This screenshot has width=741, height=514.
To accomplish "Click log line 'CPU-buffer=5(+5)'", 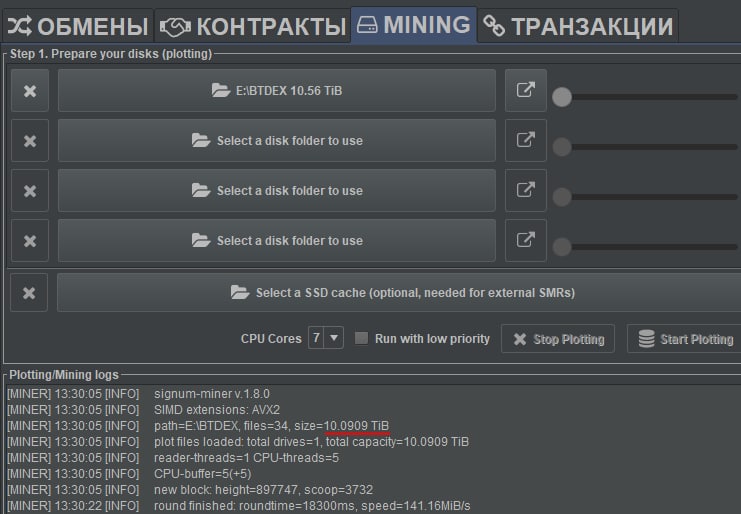I will coord(203,474).
